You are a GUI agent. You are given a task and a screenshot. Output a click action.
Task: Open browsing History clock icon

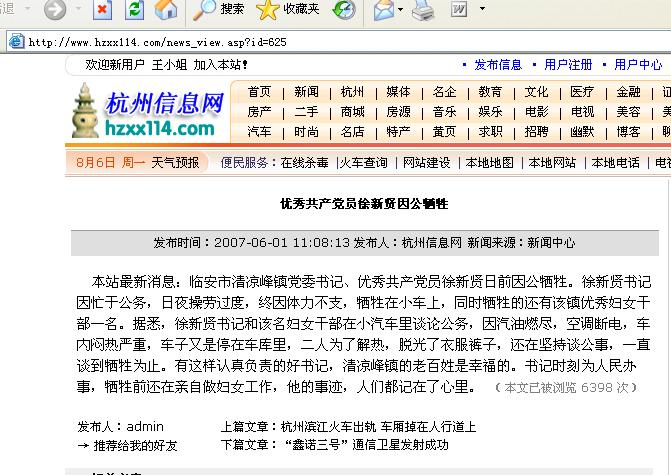[x=344, y=10]
